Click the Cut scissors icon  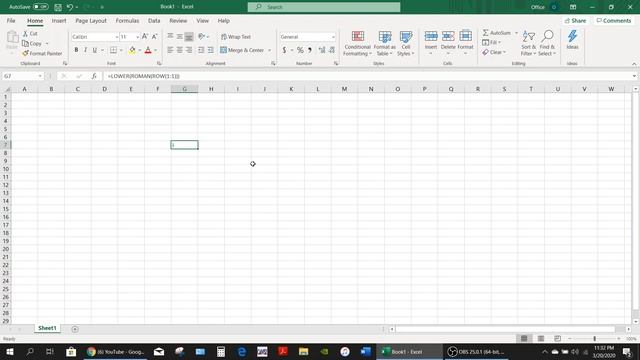pyautogui.click(x=25, y=33)
